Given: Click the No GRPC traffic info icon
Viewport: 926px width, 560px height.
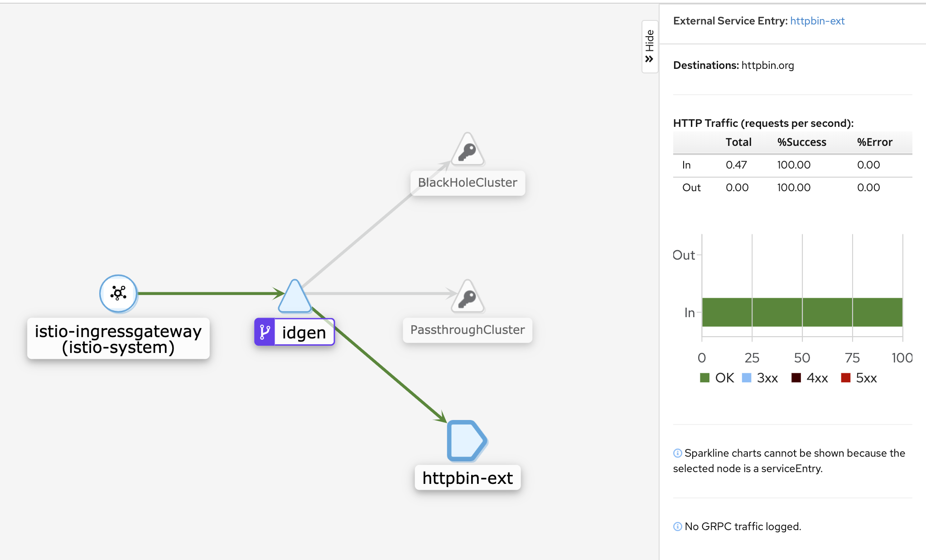Looking at the screenshot, I should 677,526.
